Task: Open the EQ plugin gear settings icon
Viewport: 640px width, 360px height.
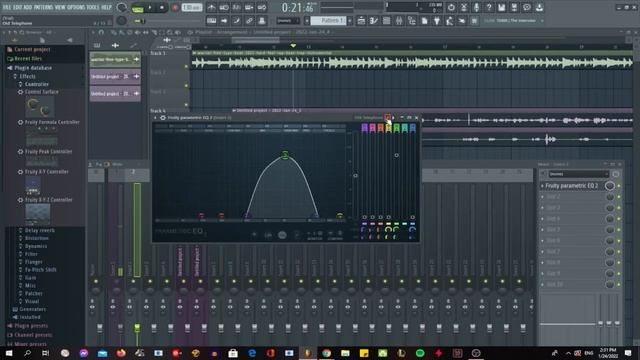Action: coord(162,118)
